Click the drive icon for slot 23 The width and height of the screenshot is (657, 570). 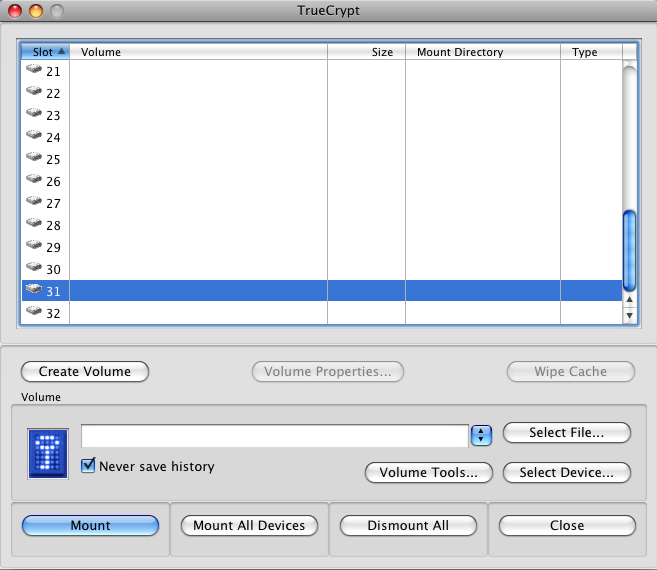point(34,113)
